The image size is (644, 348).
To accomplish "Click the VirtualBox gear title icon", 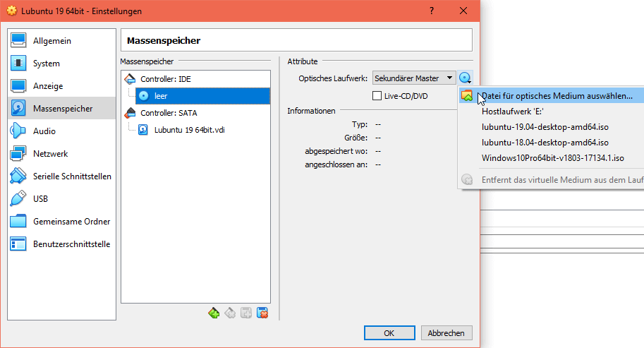I will click(x=12, y=11).
